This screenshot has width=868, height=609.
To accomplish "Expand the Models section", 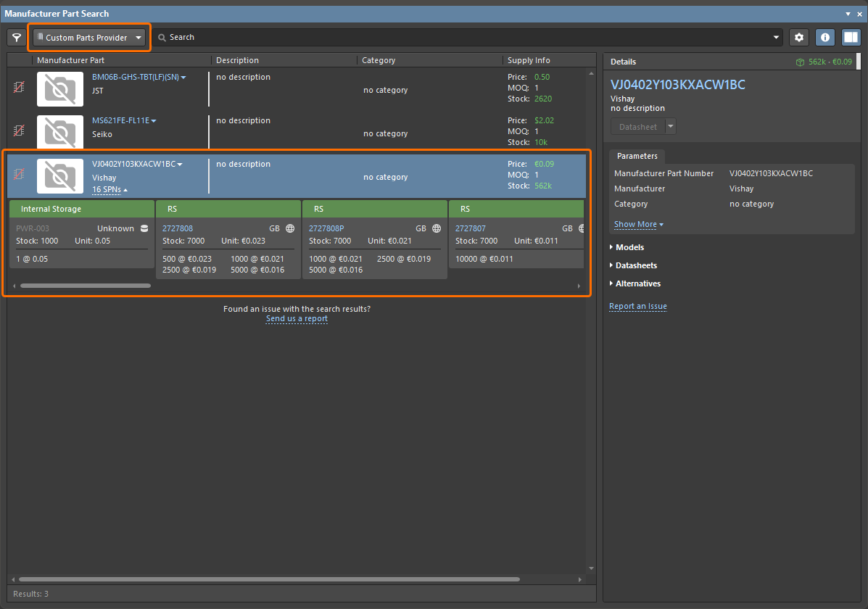I will click(x=629, y=247).
